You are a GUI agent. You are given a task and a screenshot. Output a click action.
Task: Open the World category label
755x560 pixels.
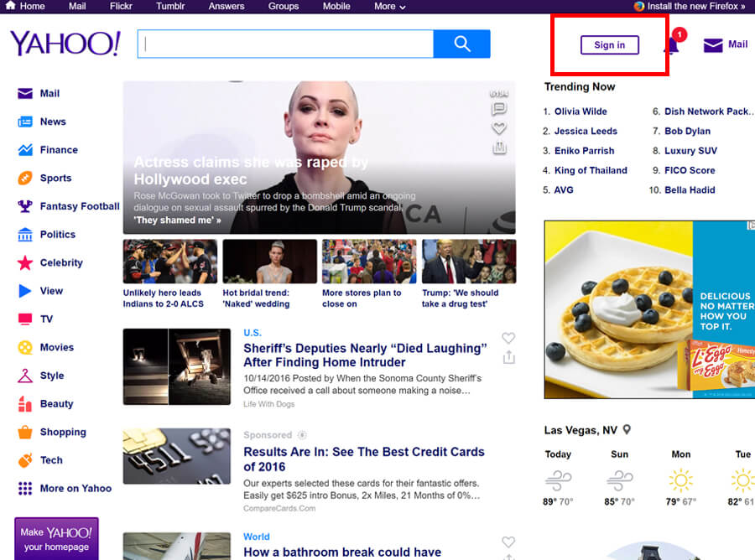tap(256, 537)
